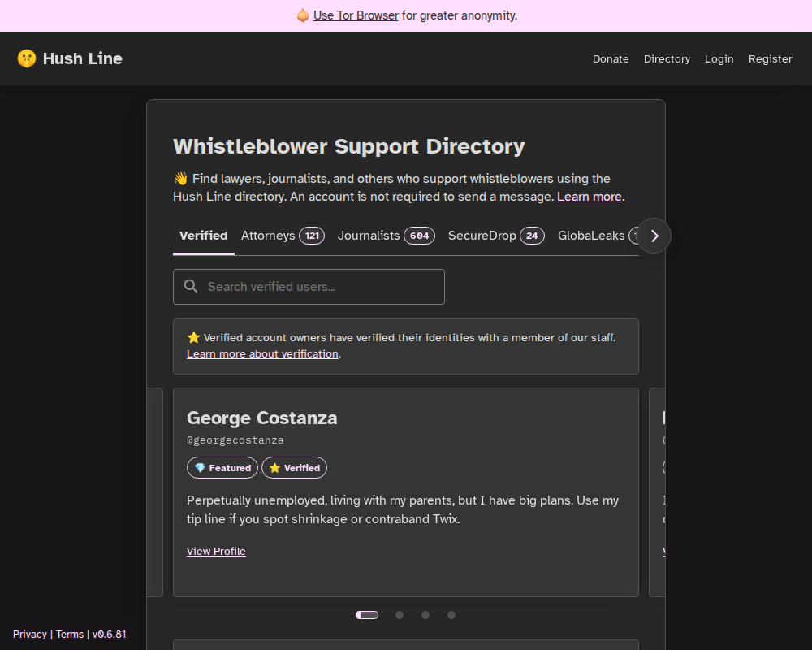Click the star icon in the Verified badge

point(275,468)
